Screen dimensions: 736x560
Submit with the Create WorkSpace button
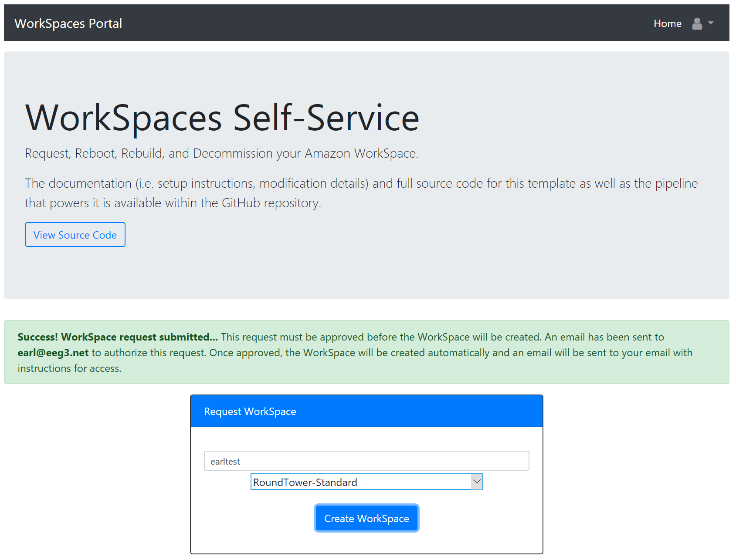coord(366,518)
